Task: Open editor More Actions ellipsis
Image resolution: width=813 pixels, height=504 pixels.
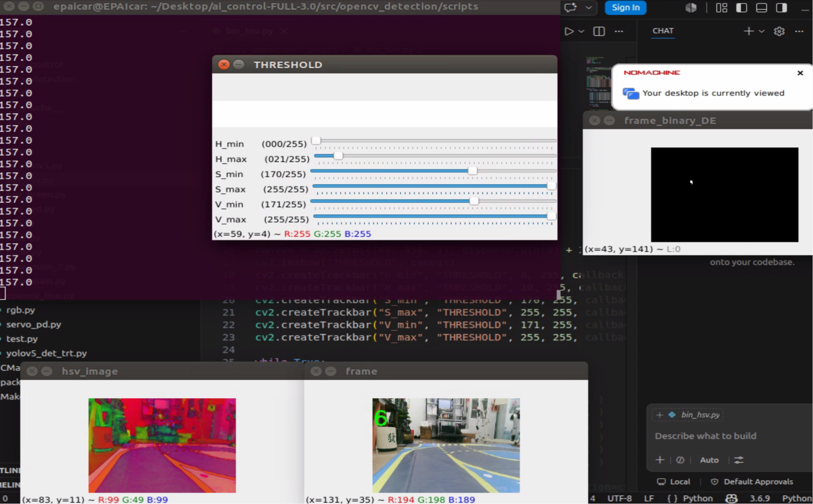Action: (x=619, y=31)
